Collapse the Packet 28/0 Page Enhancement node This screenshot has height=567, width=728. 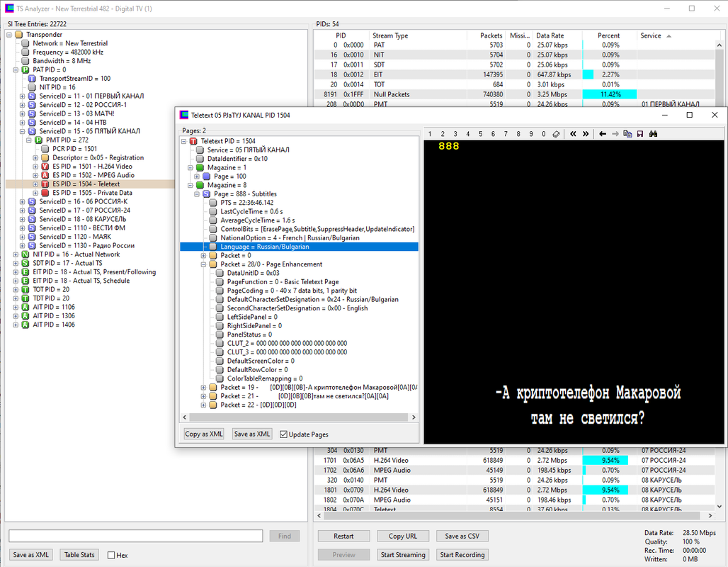(x=203, y=264)
